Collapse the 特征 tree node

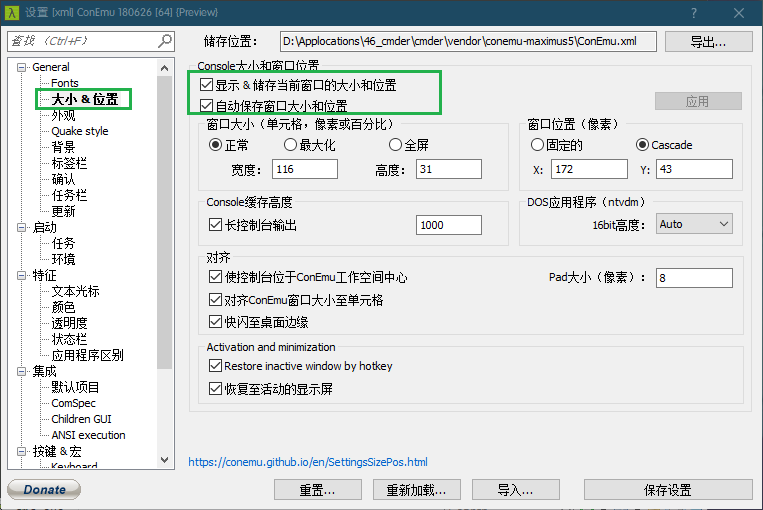pyautogui.click(x=21, y=275)
